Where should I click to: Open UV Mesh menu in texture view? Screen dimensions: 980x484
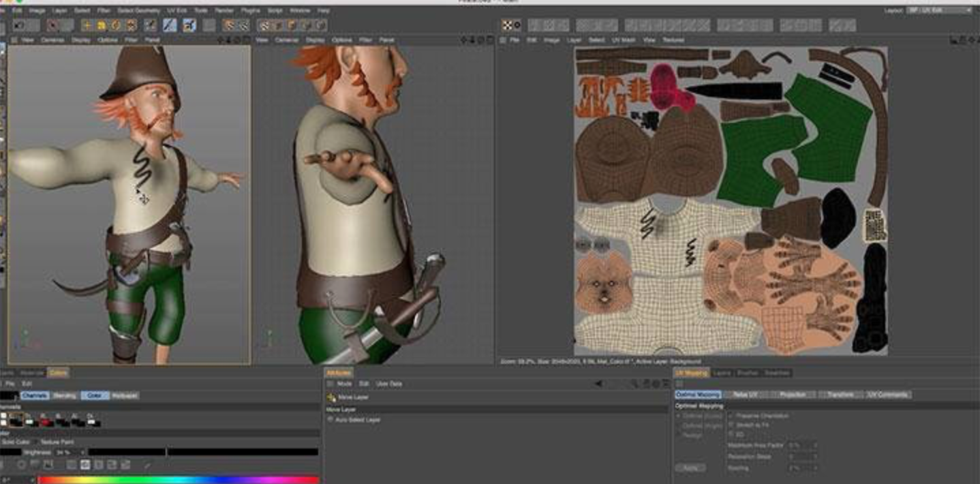coord(624,40)
